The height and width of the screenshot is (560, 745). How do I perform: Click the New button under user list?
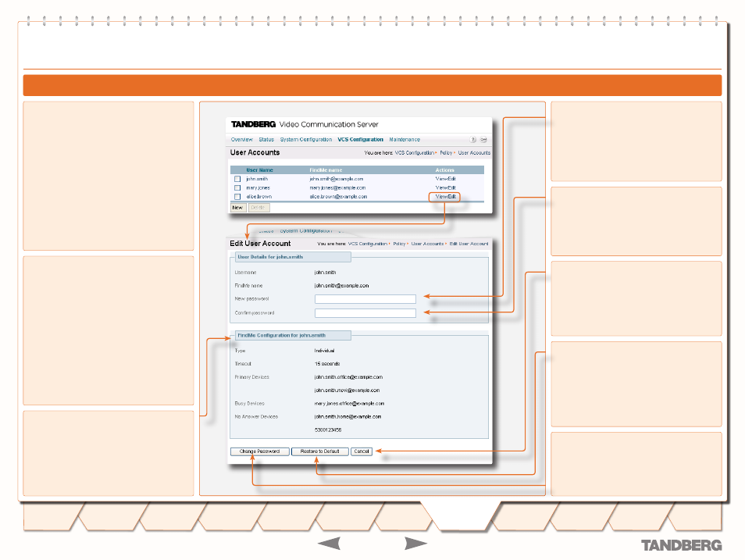238,208
